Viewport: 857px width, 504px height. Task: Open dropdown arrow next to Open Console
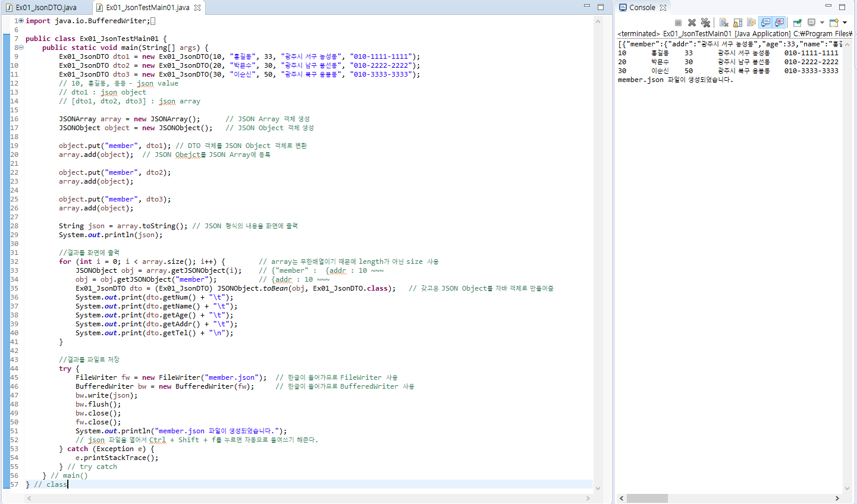[x=845, y=23]
